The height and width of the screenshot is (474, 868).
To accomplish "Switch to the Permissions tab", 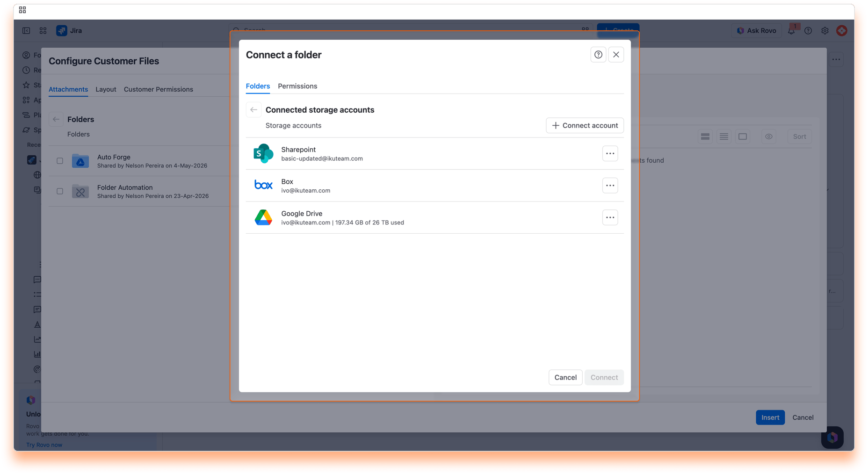I will point(297,86).
